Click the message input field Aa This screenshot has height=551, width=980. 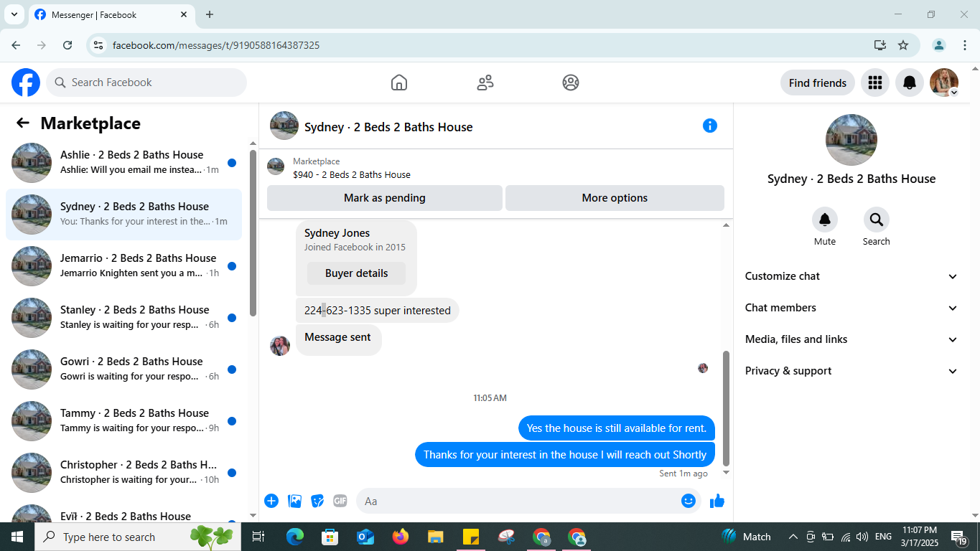pos(517,501)
